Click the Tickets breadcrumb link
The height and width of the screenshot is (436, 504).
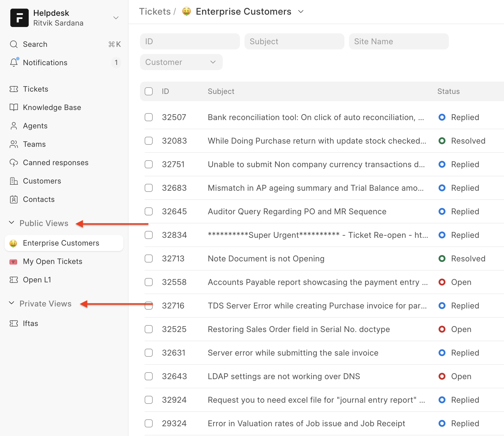point(155,11)
